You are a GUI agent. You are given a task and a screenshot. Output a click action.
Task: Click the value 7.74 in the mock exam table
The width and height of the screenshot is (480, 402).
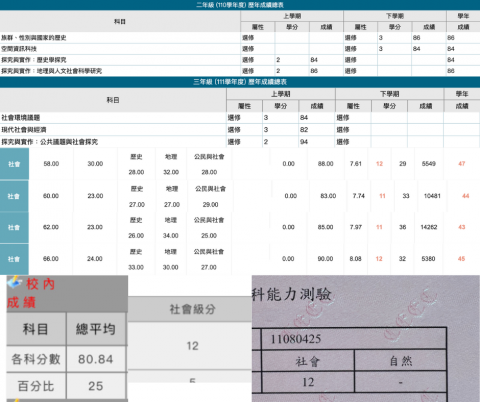coord(359,196)
